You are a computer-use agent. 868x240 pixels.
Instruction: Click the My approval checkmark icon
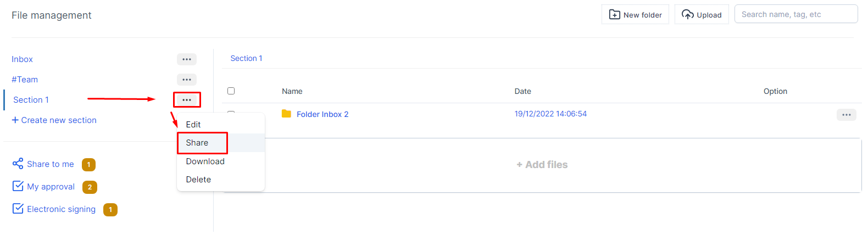(18, 186)
